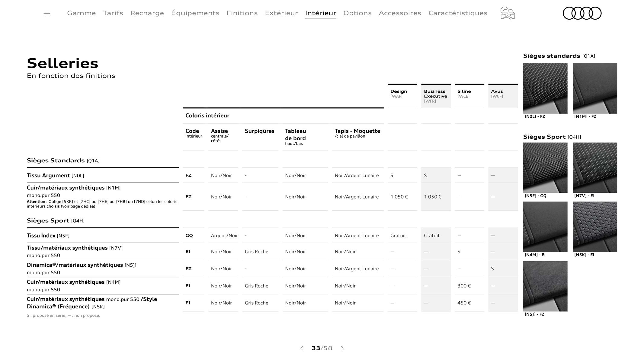Click Sièges Sport [Q4H] gallery heading
The image size is (644, 362).
point(552,137)
